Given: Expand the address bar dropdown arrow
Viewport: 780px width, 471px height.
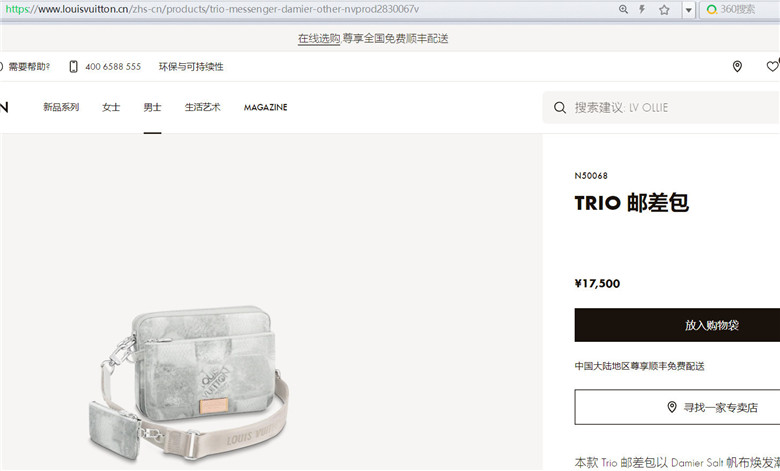Looking at the screenshot, I should coord(688,10).
